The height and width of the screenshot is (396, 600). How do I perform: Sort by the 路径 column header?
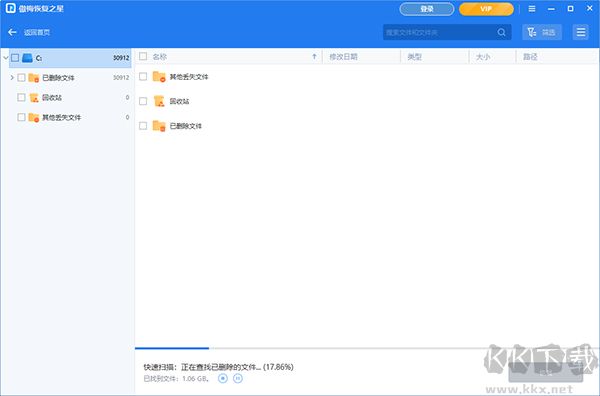530,57
